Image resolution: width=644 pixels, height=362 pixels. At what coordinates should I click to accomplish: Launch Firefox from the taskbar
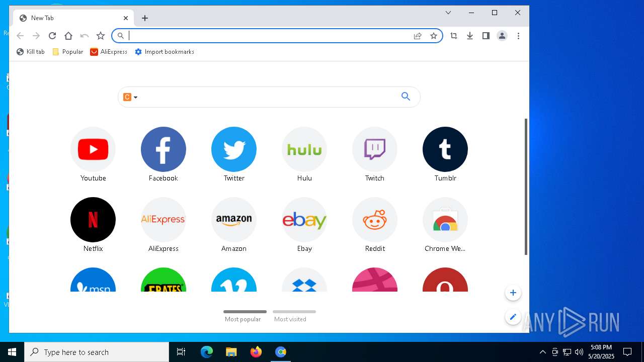click(x=256, y=352)
